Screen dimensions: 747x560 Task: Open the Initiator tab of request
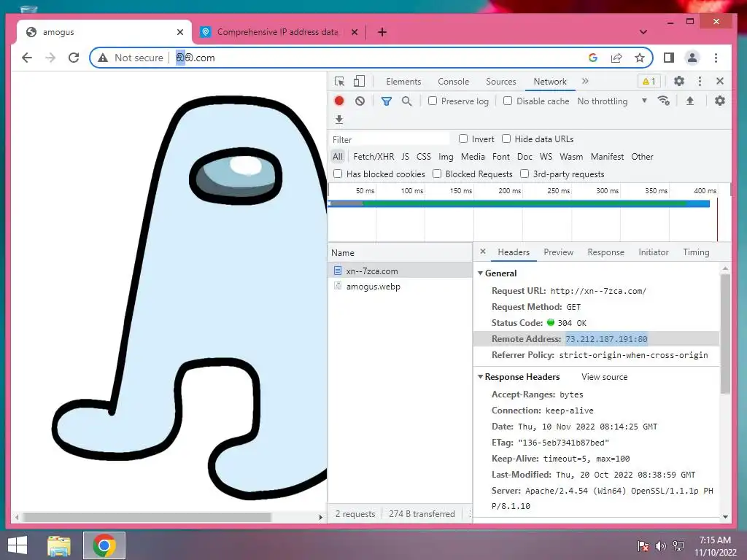coord(653,252)
